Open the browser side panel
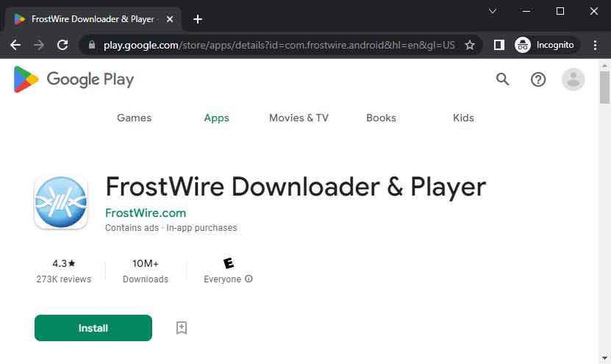The image size is (611, 364). 499,45
